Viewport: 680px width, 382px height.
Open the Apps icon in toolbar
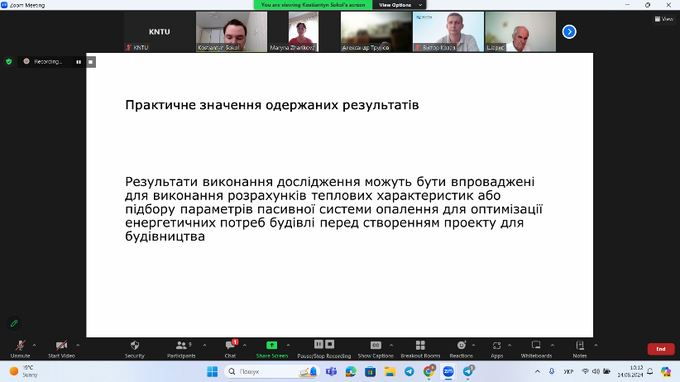(x=497, y=346)
